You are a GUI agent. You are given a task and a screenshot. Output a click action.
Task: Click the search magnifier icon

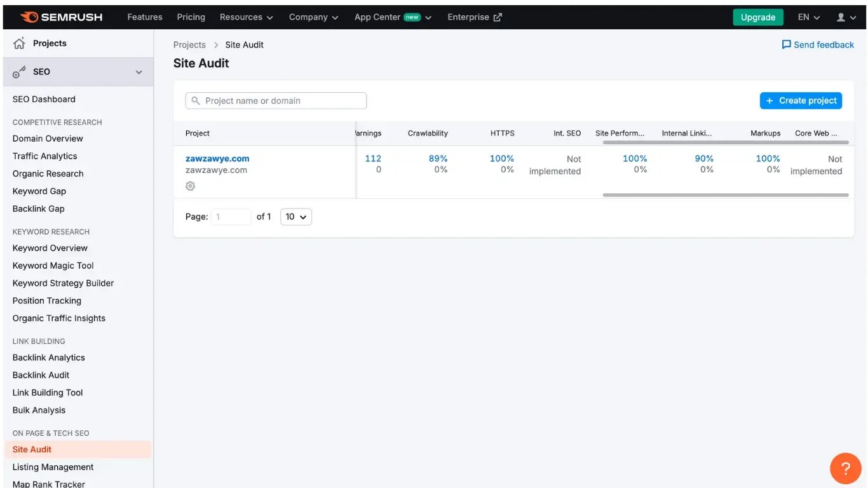[x=196, y=100]
